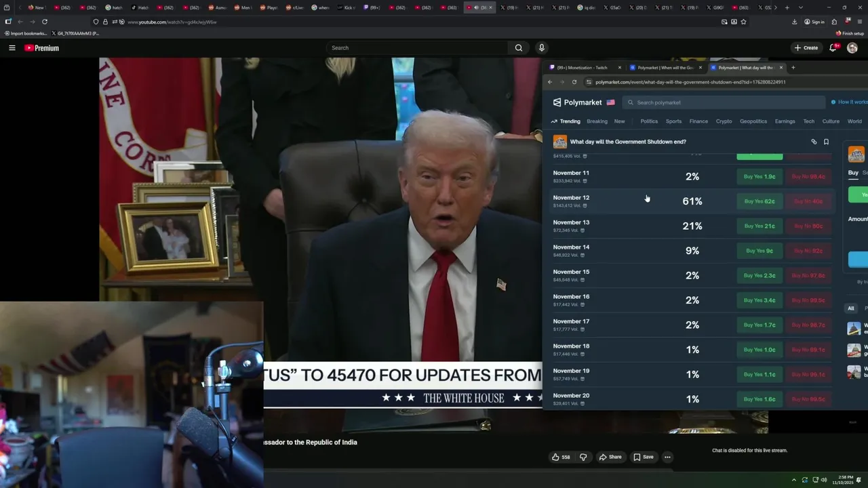Open the YouTube account avatar menu
Image resolution: width=868 pixels, height=488 pixels.
(852, 48)
